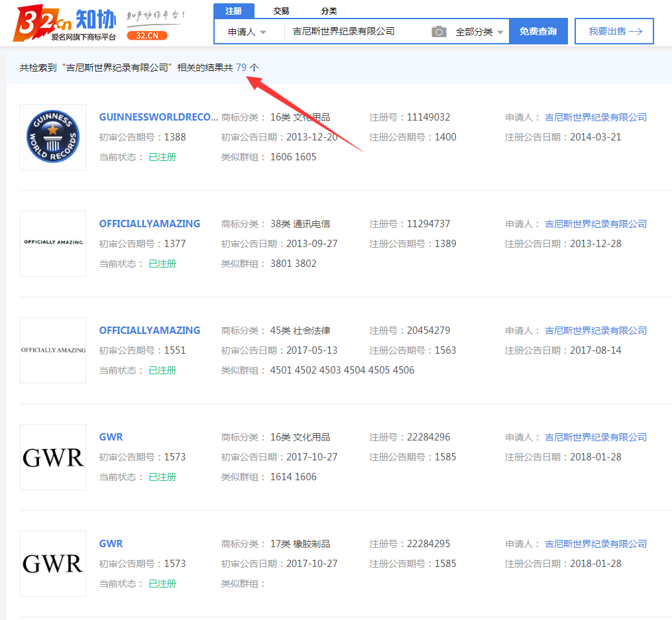The image size is (672, 620).
Task: Open the 38类 OFFICIALLY AMAZING trademark thumbnail
Action: click(53, 243)
